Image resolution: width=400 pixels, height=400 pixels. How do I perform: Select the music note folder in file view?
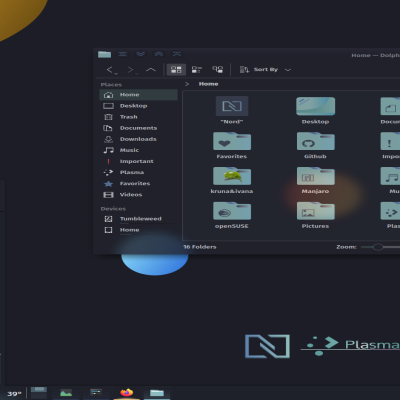(x=390, y=180)
